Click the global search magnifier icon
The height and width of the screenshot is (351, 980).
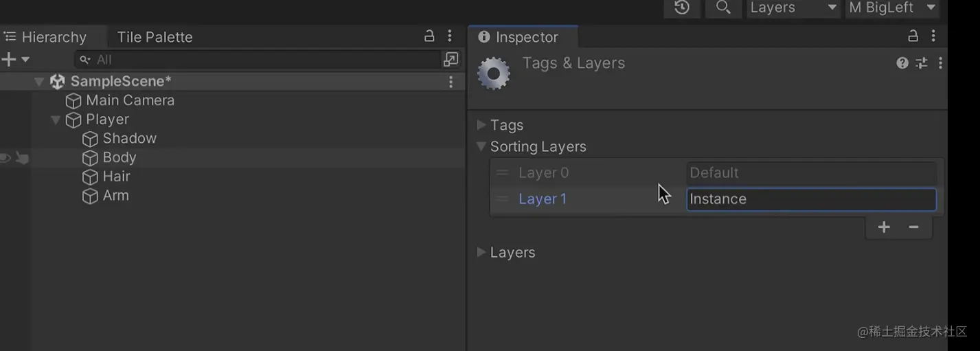tap(722, 8)
